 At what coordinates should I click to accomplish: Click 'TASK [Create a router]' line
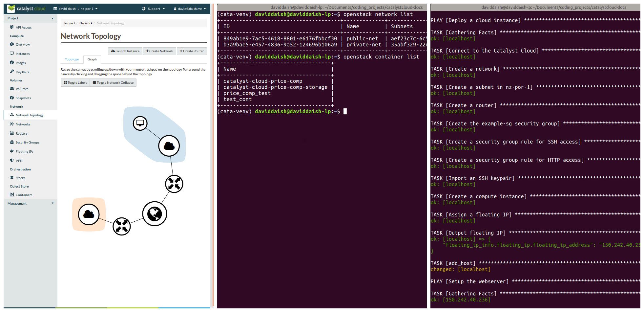[535, 105]
